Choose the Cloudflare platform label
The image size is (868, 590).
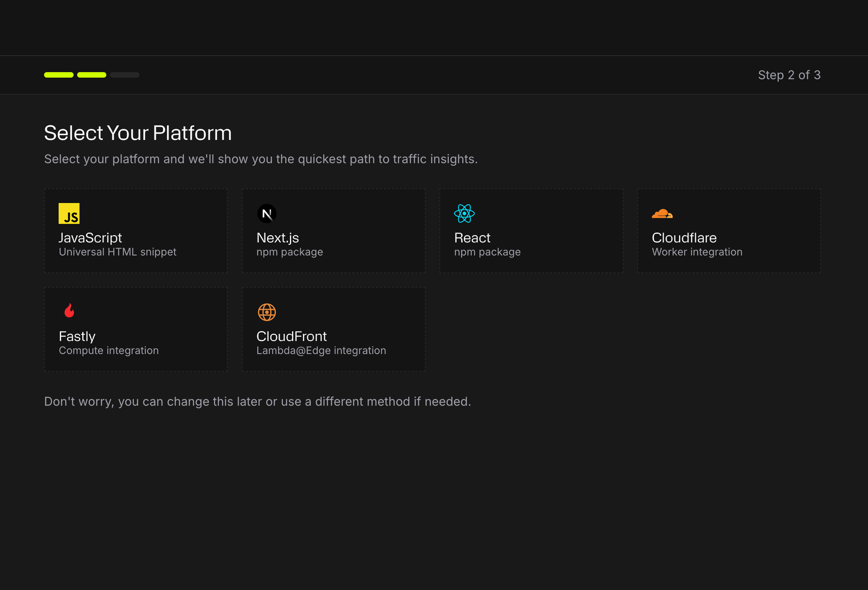pos(684,238)
